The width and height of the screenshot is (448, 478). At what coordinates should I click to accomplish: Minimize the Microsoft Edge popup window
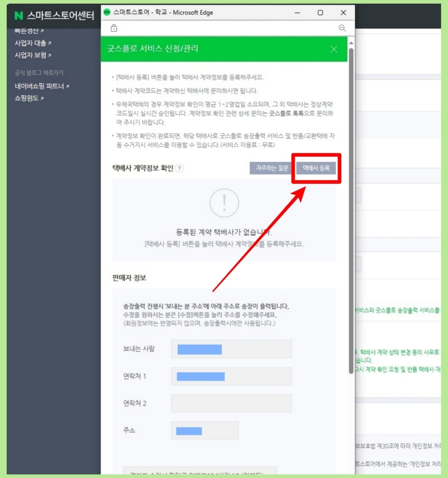(297, 12)
